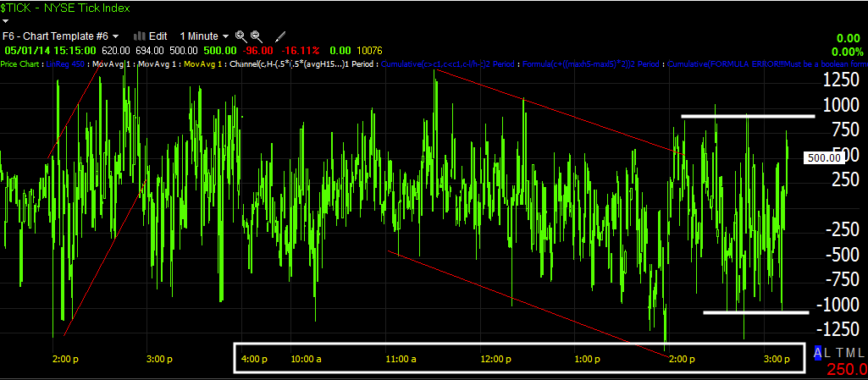868x380 pixels.
Task: Select the M scale option
Action: pyautogui.click(x=849, y=352)
